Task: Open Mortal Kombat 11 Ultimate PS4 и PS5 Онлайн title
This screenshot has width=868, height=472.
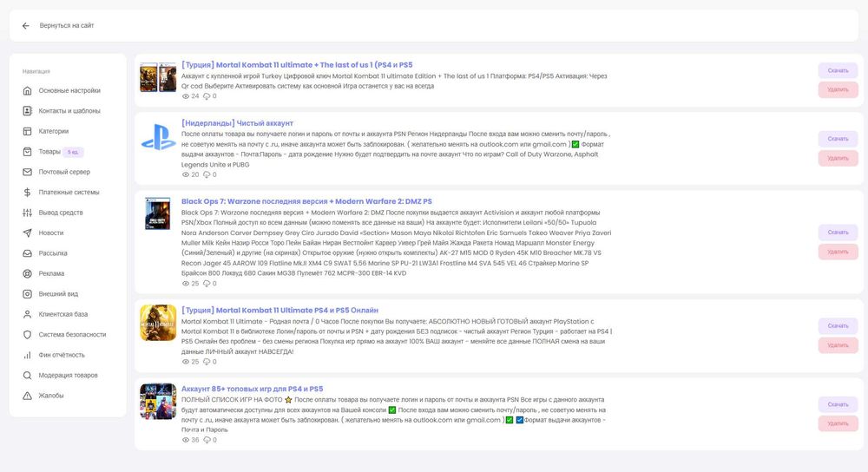Action: (279, 311)
